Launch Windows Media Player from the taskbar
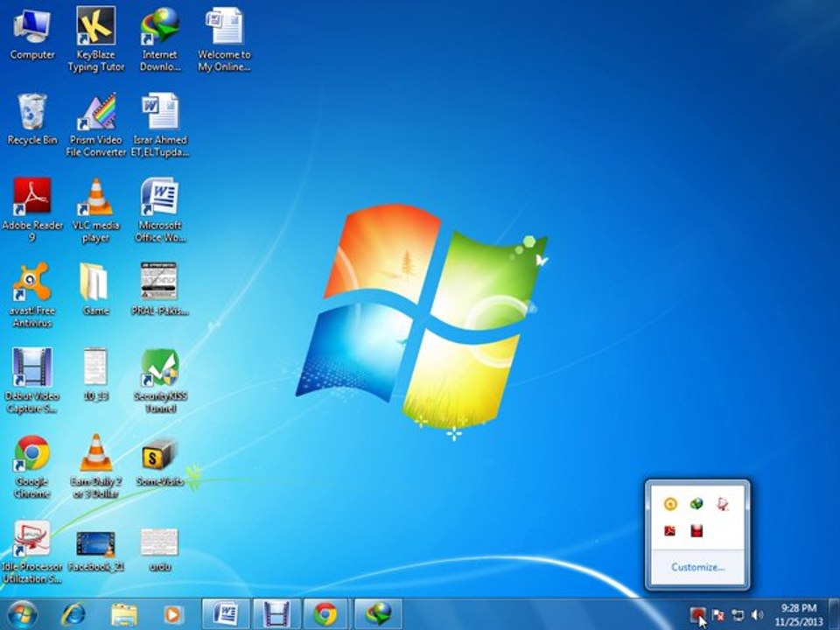Image resolution: width=840 pixels, height=630 pixels. click(172, 614)
